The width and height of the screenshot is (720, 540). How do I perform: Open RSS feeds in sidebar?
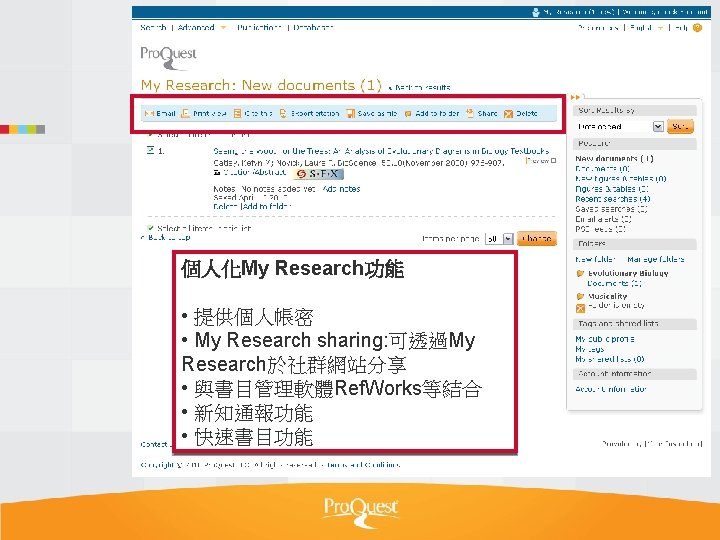600,229
